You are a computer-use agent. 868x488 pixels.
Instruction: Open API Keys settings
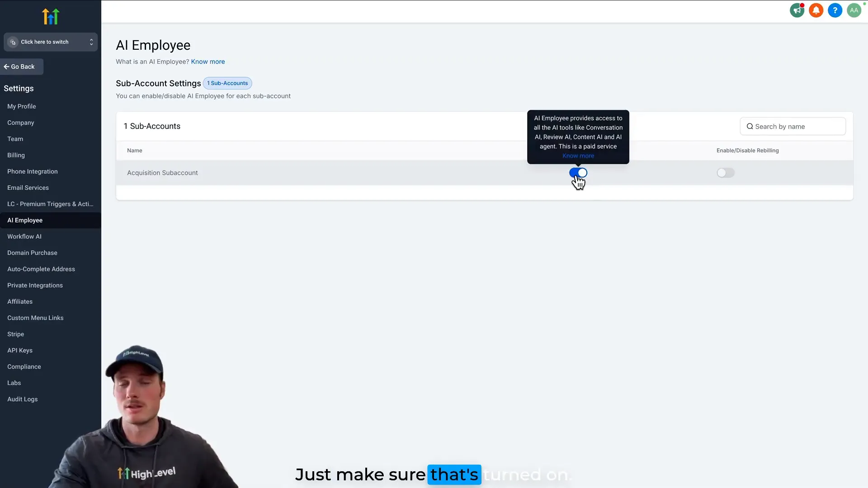click(x=19, y=350)
